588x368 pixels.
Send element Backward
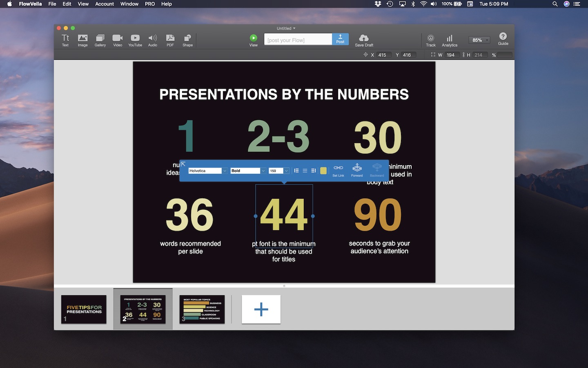coord(377,170)
